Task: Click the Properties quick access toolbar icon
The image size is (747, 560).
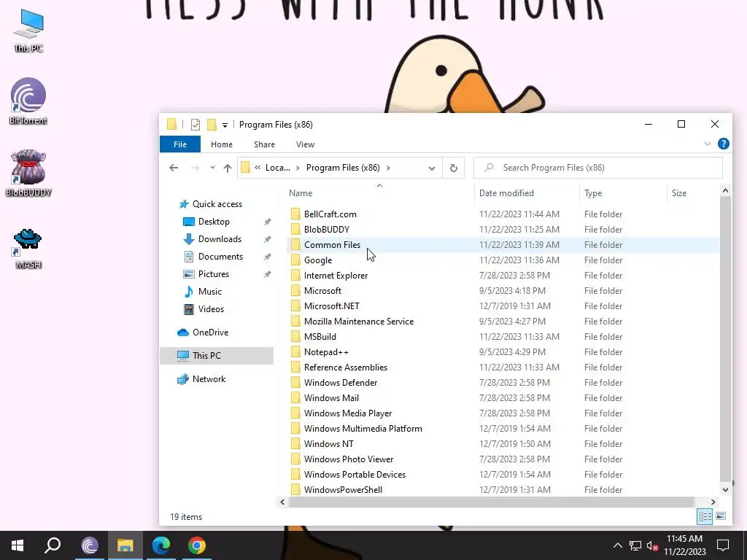Action: [196, 125]
